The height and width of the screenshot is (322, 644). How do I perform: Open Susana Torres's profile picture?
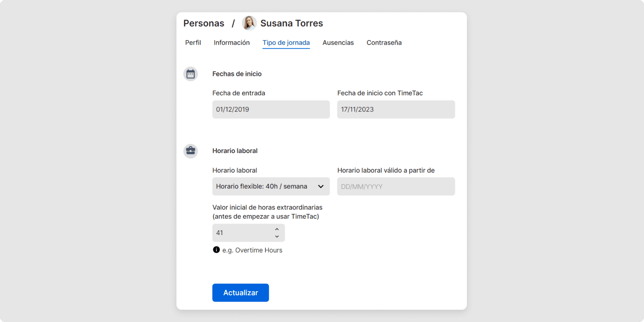click(x=249, y=23)
